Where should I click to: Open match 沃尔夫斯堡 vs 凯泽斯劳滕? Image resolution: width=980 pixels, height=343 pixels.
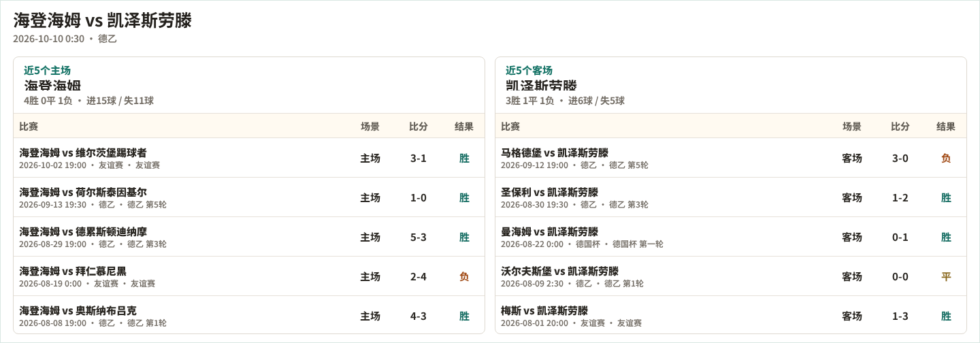(559, 271)
